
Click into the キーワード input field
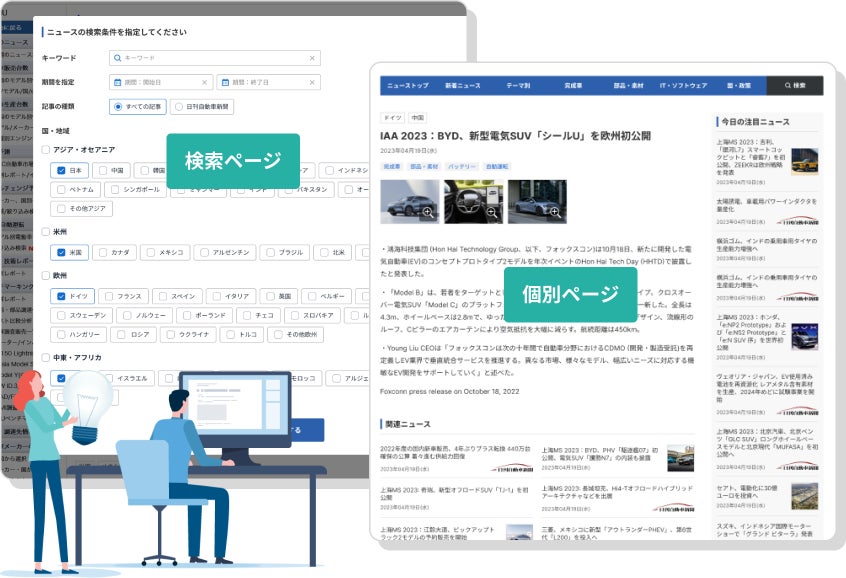(215, 58)
